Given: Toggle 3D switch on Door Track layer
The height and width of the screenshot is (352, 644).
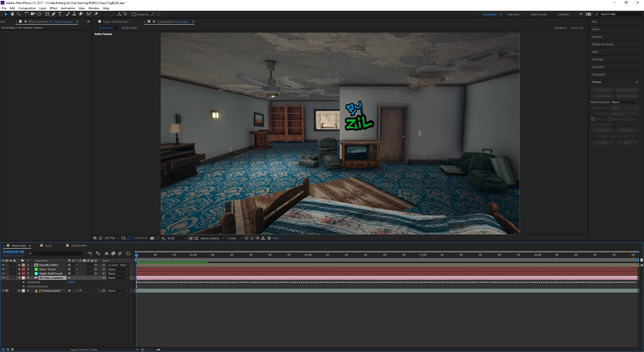Looking at the screenshot, I should (x=96, y=270).
